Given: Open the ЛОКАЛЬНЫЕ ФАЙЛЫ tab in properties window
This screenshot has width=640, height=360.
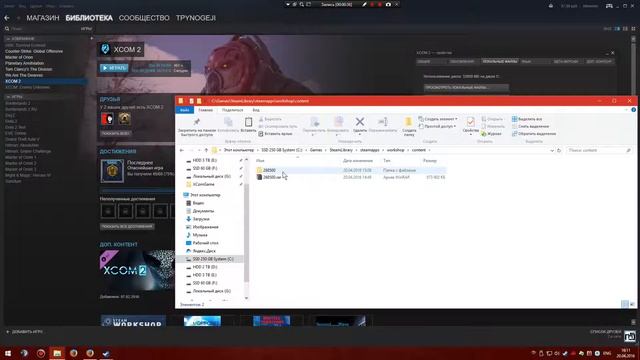Looking at the screenshot, I should click(500, 62).
